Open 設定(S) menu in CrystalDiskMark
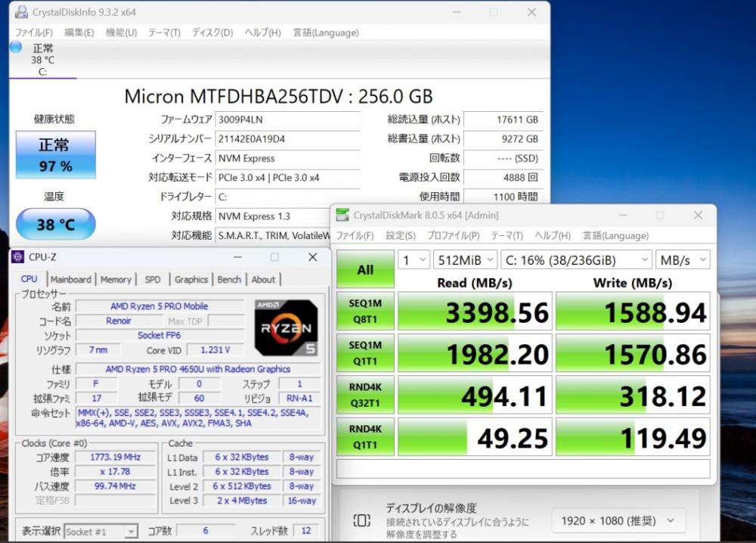 [401, 236]
